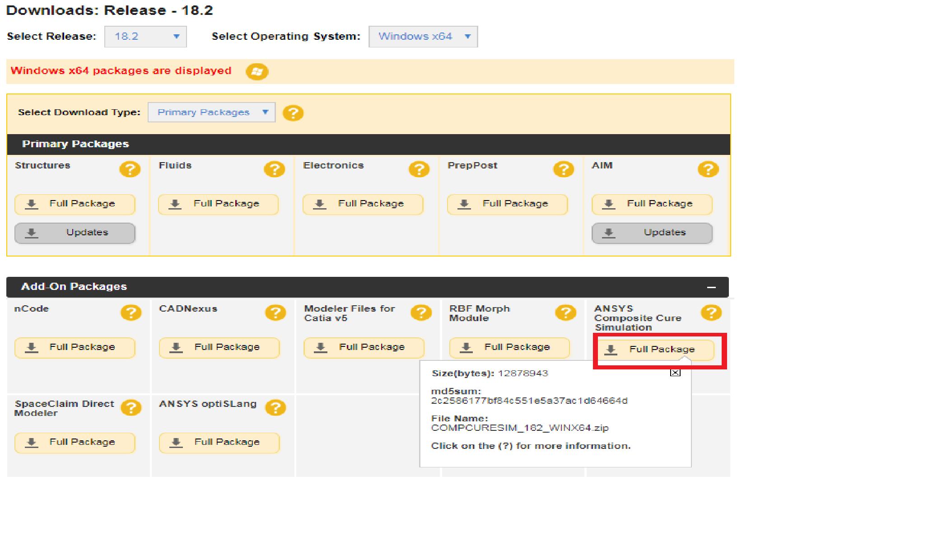Download Electronics Full Package
The image size is (933, 560).
(363, 204)
